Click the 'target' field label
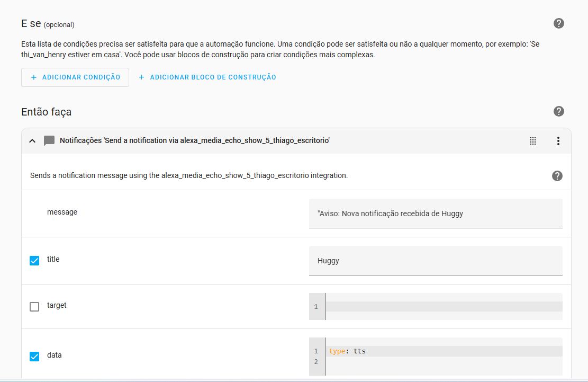588x382 pixels. (x=57, y=306)
